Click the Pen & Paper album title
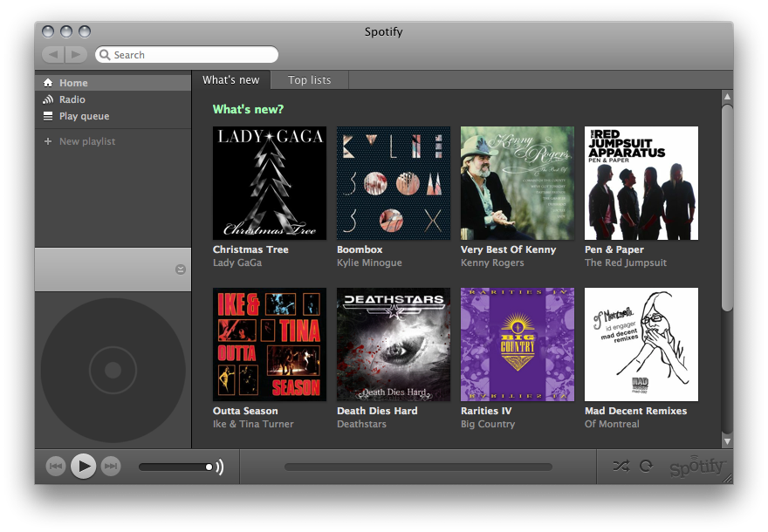768x532 pixels. [x=614, y=249]
